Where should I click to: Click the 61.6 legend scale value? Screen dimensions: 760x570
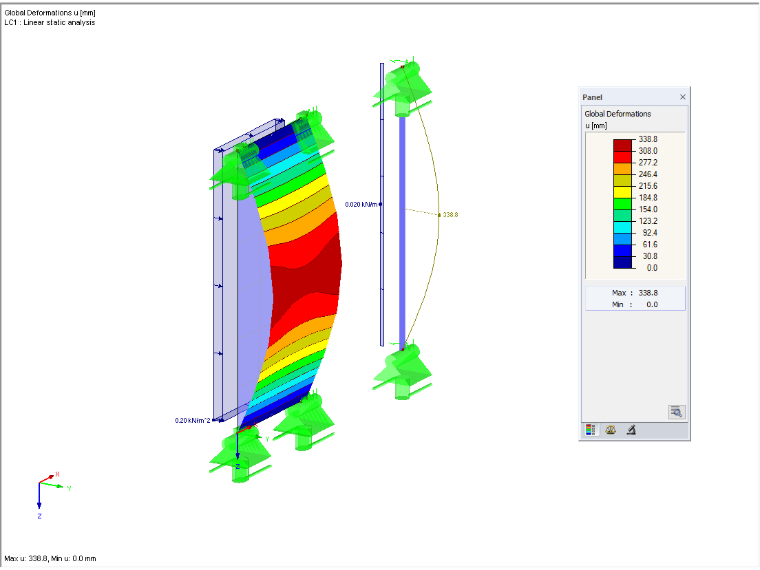tap(650, 244)
